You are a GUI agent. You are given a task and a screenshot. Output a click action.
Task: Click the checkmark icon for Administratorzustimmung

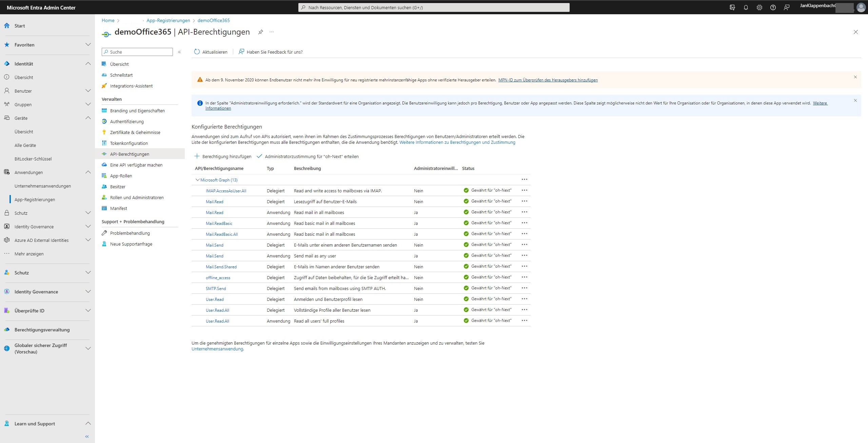[259, 156]
